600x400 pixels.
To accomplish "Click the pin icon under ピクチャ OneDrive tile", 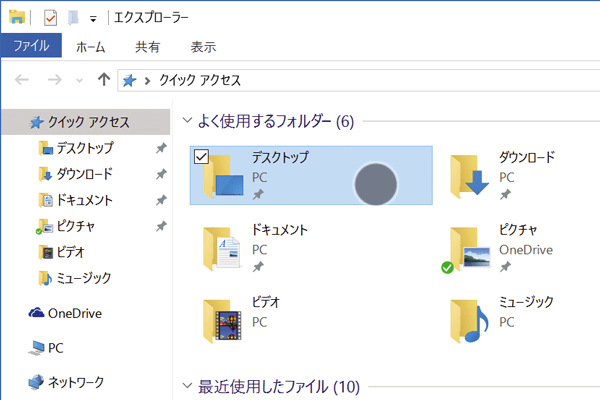I will pyautogui.click(x=505, y=267).
